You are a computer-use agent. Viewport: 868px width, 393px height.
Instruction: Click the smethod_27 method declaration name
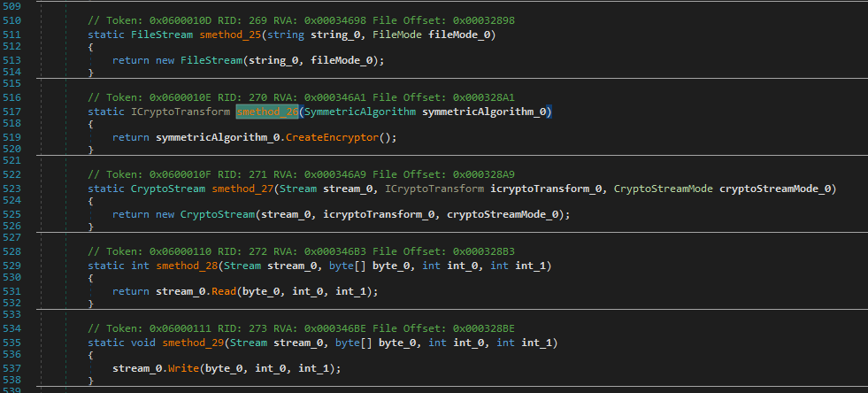(242, 189)
